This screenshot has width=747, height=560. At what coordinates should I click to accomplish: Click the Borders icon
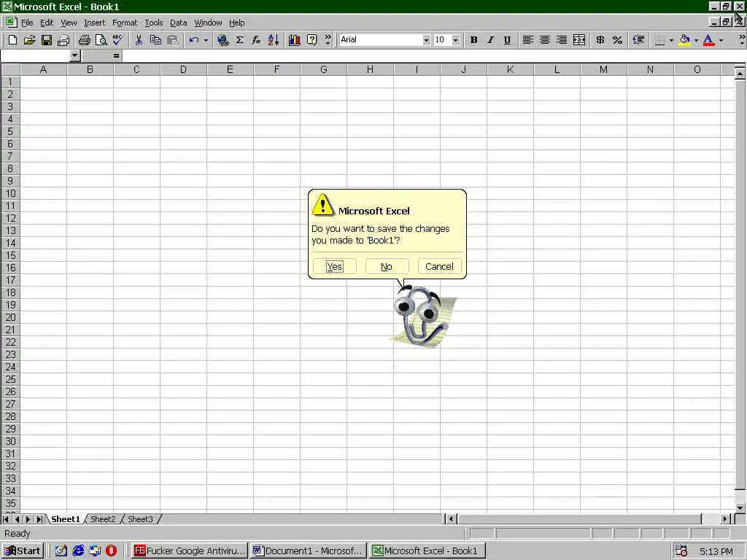point(659,40)
